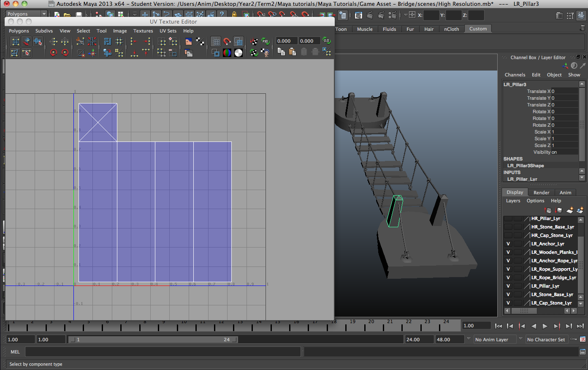Open the Polygons menu set dropdown
Screen dimensions: 588x370
(x=26, y=14)
